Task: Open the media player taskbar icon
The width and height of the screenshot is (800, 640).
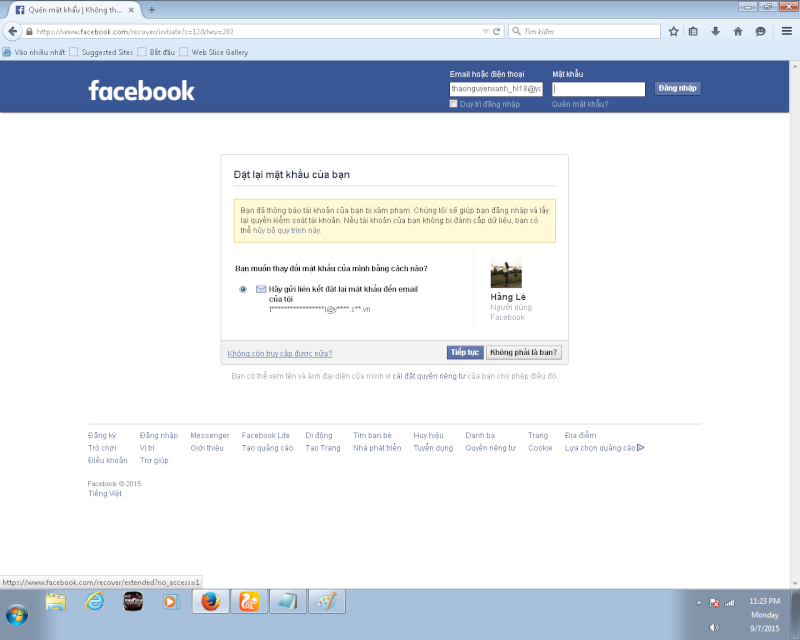Action: pos(171,602)
